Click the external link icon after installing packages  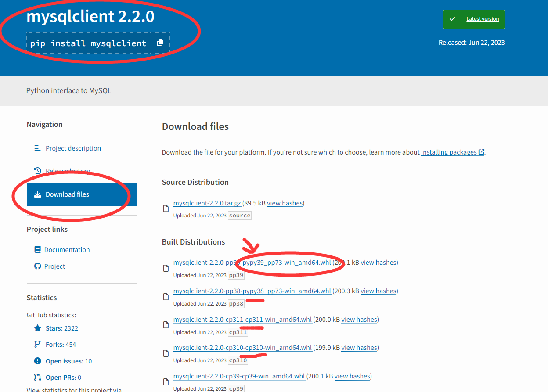pyautogui.click(x=481, y=152)
